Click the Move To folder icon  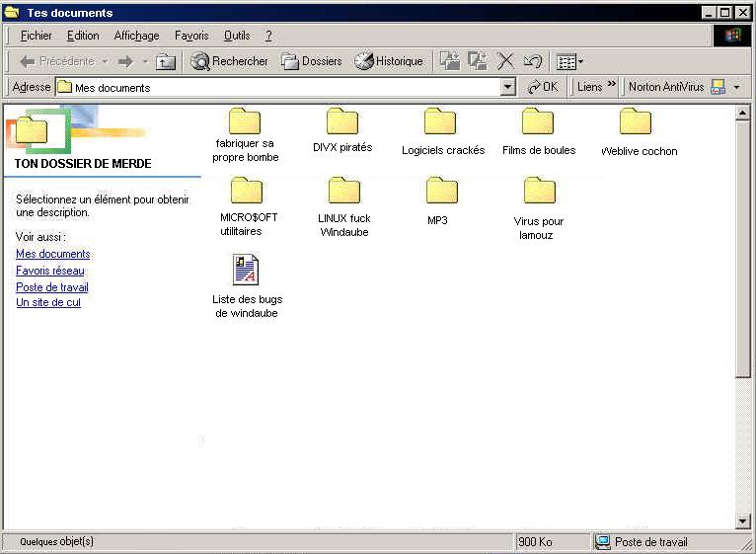450,61
